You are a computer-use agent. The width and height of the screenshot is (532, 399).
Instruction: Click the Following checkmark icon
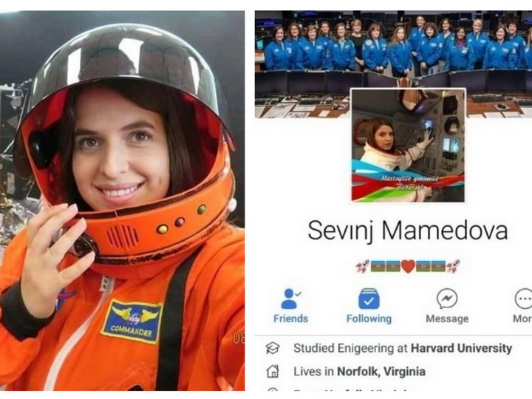(x=369, y=299)
